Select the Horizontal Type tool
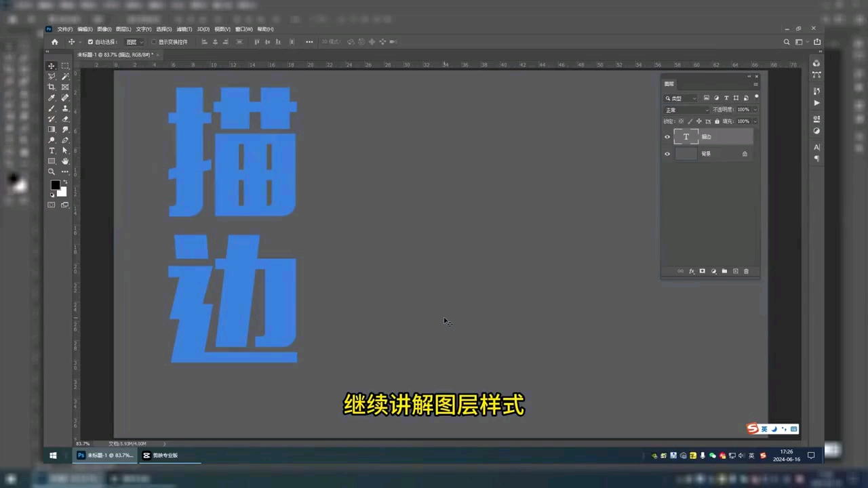This screenshot has height=488, width=868. 52,150
